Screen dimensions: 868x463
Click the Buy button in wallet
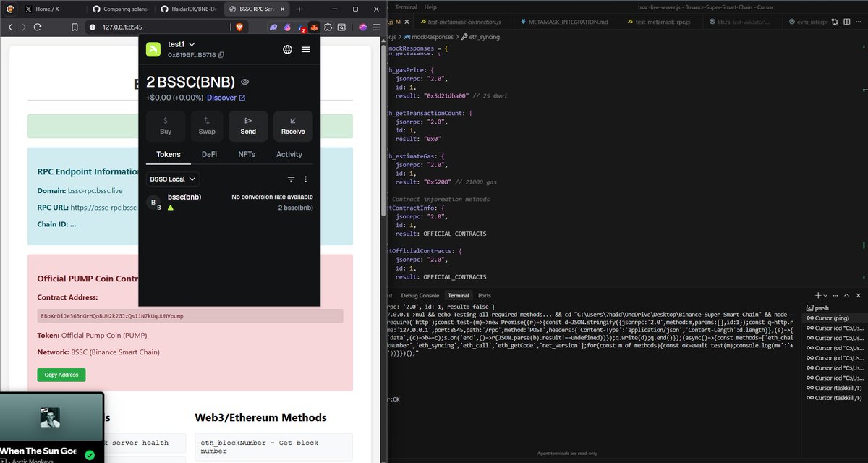pyautogui.click(x=166, y=126)
